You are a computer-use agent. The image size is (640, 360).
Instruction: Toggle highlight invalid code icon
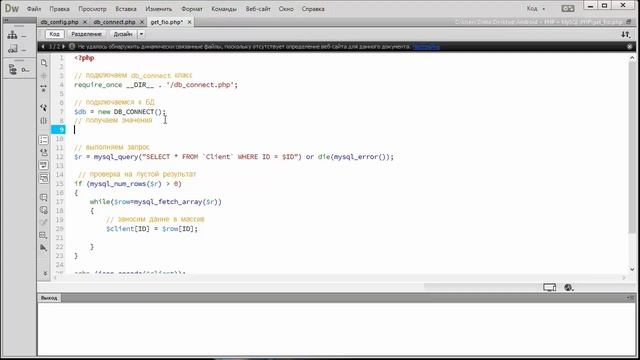(44, 153)
